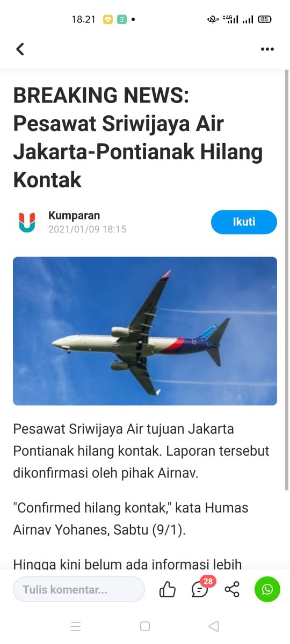Open the Kumparan publisher name link
The width and height of the screenshot is (290, 644).
[74, 215]
